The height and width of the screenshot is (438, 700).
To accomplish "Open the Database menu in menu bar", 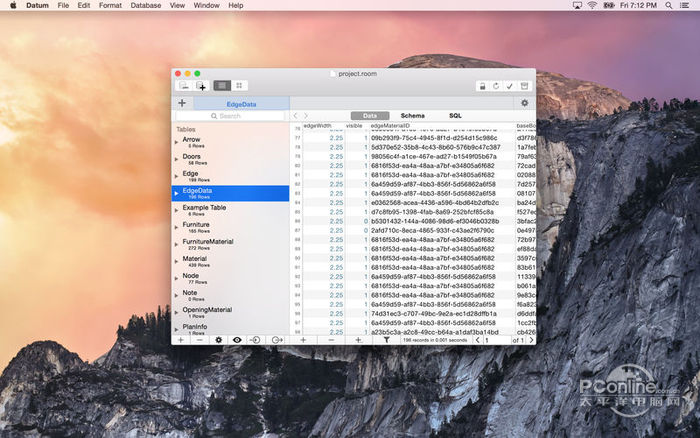I will click(x=145, y=6).
